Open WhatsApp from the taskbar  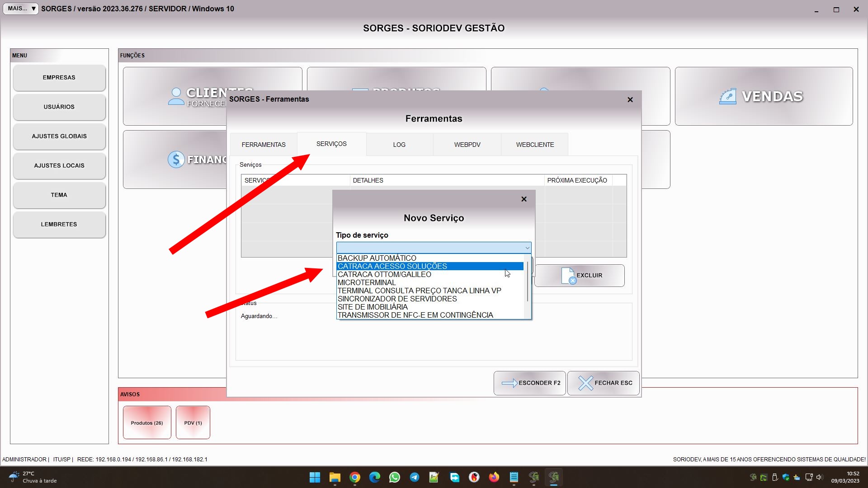coord(394,477)
